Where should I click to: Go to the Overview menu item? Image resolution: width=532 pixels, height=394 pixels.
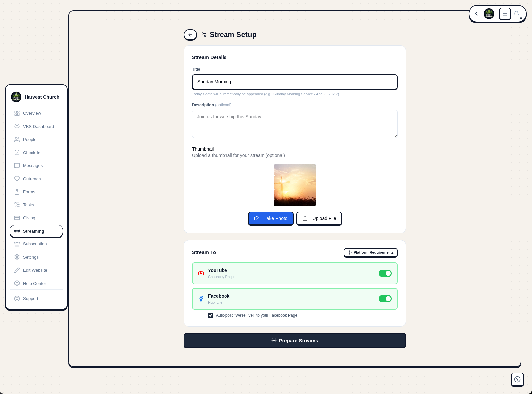pos(32,113)
